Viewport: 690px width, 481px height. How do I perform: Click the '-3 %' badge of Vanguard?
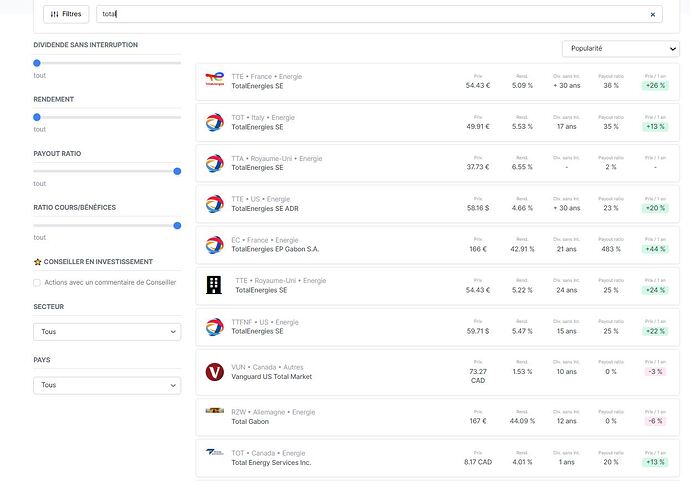(x=655, y=372)
